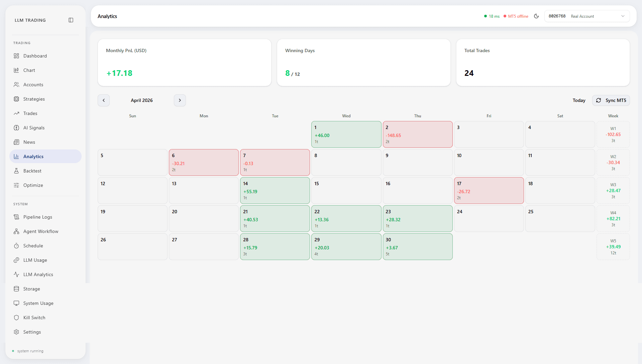Open Settings menu item
The height and width of the screenshot is (364, 642).
coord(45,332)
